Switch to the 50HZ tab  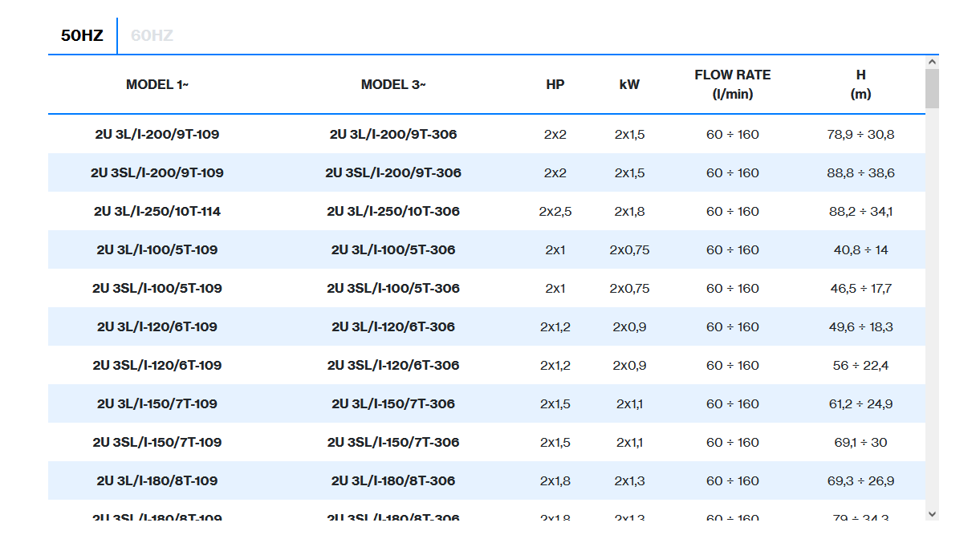[x=82, y=35]
